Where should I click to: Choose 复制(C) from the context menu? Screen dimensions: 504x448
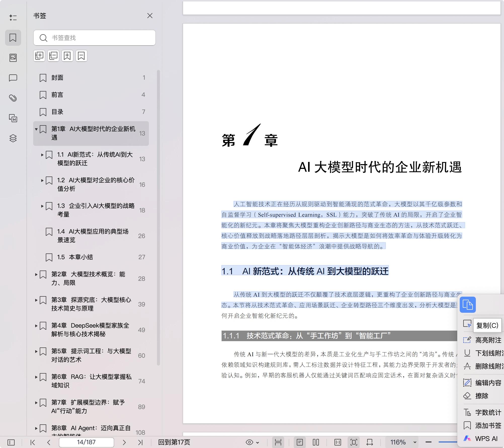pyautogui.click(x=487, y=325)
